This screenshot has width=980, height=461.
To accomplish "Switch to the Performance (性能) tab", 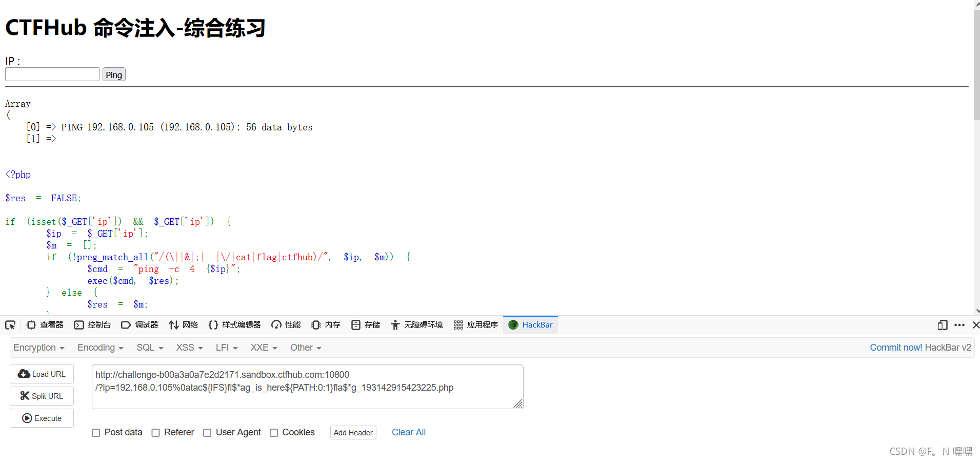I will (286, 325).
